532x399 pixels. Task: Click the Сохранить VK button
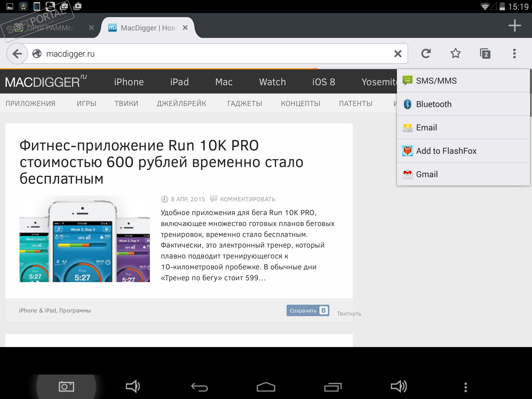(x=308, y=310)
